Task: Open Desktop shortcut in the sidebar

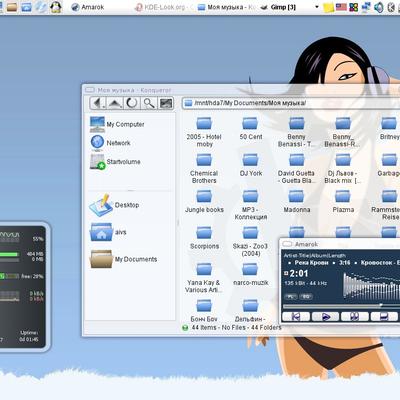Action: tap(114, 205)
